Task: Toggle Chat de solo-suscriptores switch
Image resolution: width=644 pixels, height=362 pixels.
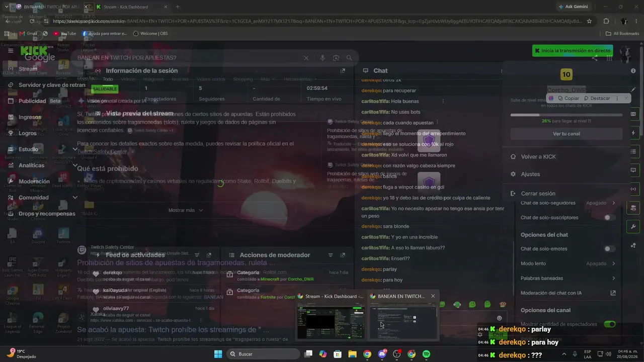Action: click(609, 218)
